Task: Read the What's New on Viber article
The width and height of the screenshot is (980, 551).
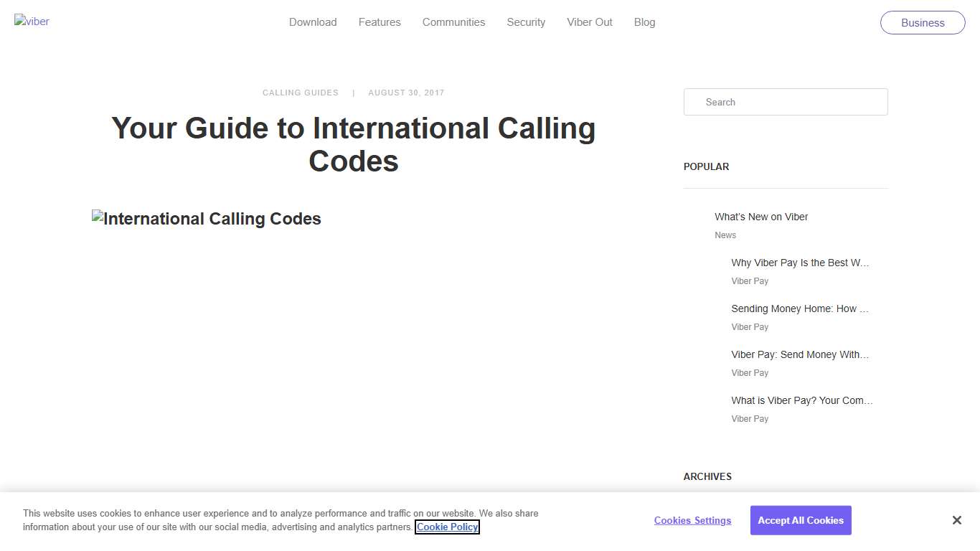Action: coord(761,217)
